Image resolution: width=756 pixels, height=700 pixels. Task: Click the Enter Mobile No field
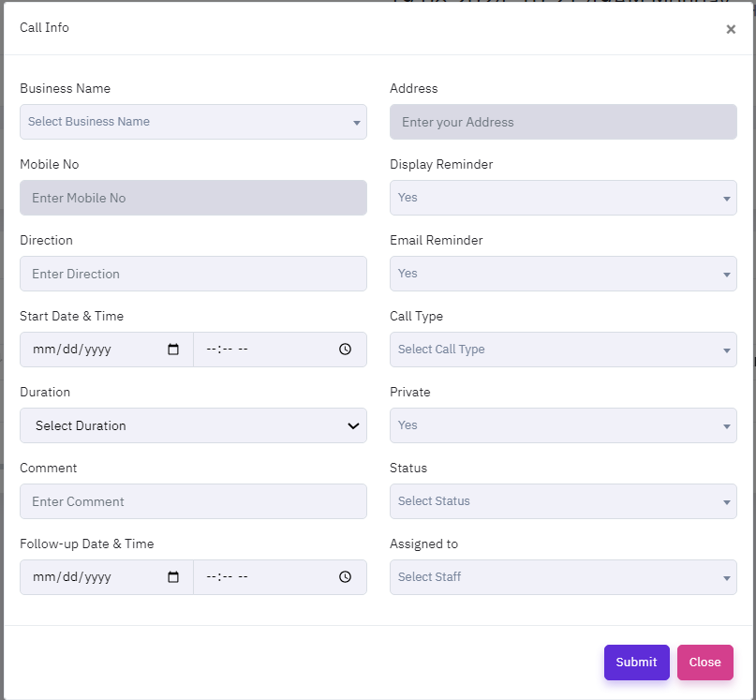[193, 198]
